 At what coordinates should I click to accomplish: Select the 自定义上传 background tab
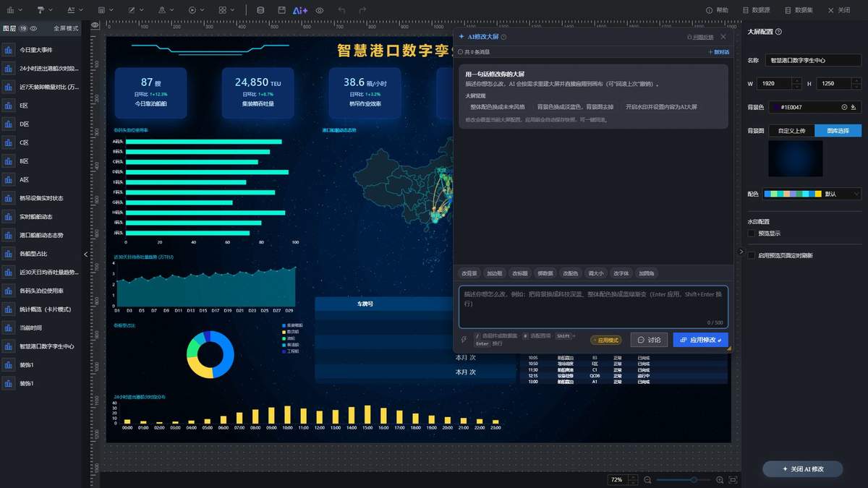click(x=791, y=131)
